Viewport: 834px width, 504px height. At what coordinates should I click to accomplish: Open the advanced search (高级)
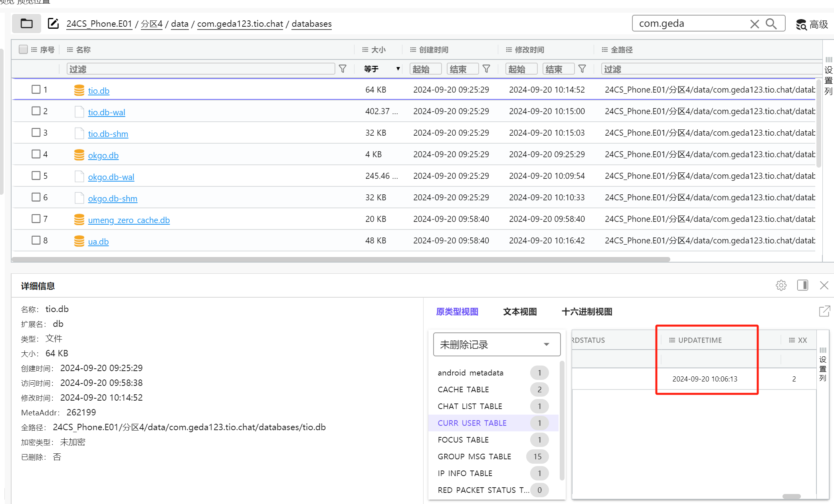[812, 24]
